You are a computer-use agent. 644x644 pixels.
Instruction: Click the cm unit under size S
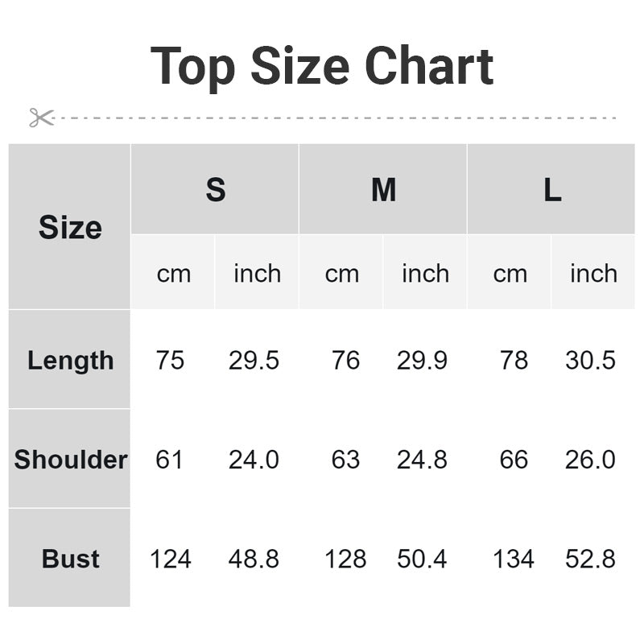(x=173, y=272)
